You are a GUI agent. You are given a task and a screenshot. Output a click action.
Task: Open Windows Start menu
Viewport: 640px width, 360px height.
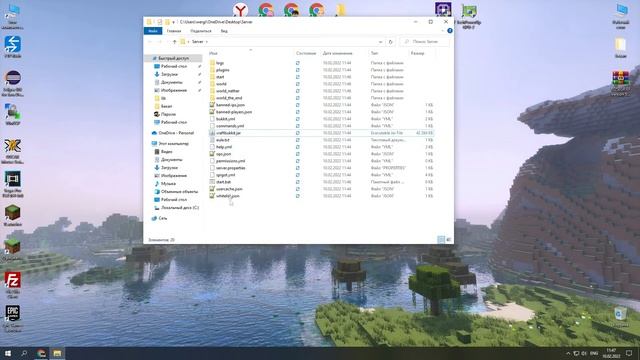8,353
